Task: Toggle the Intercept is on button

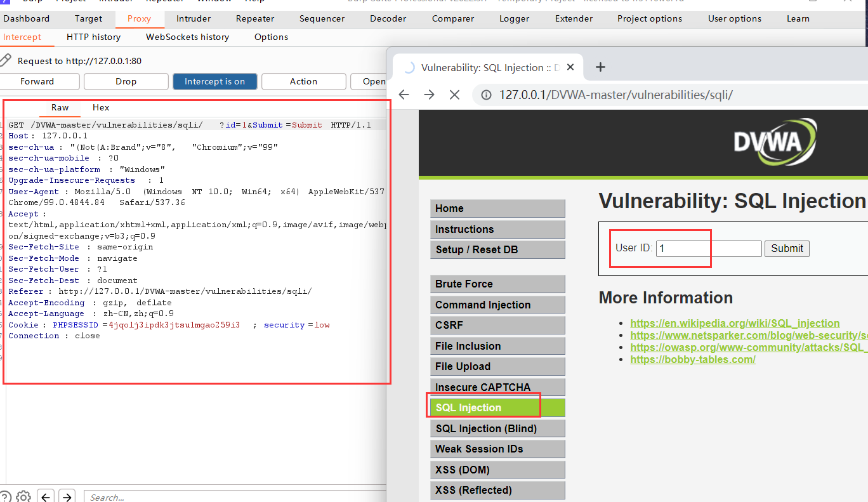Action: coord(214,81)
